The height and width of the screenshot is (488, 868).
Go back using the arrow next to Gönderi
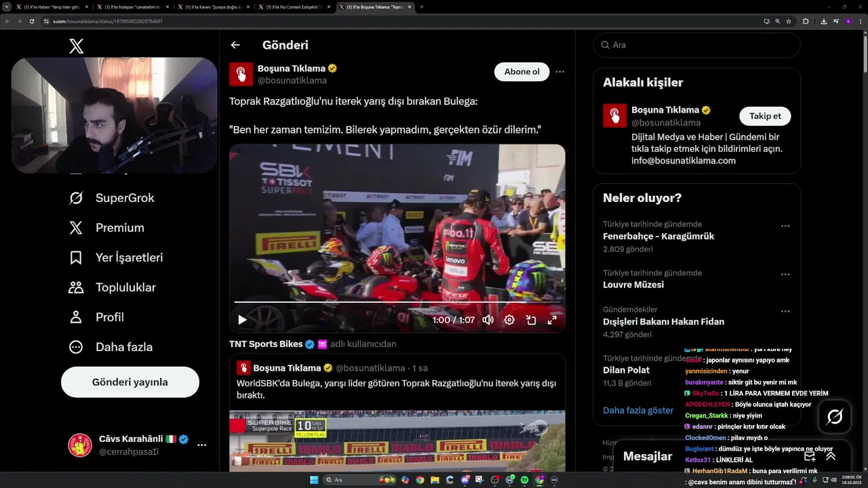point(235,45)
